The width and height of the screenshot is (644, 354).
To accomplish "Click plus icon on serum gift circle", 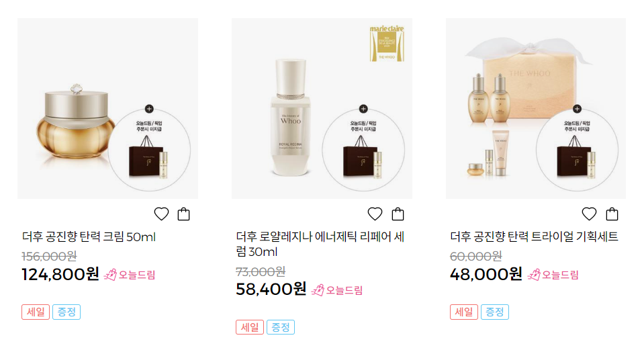I will click(363, 109).
